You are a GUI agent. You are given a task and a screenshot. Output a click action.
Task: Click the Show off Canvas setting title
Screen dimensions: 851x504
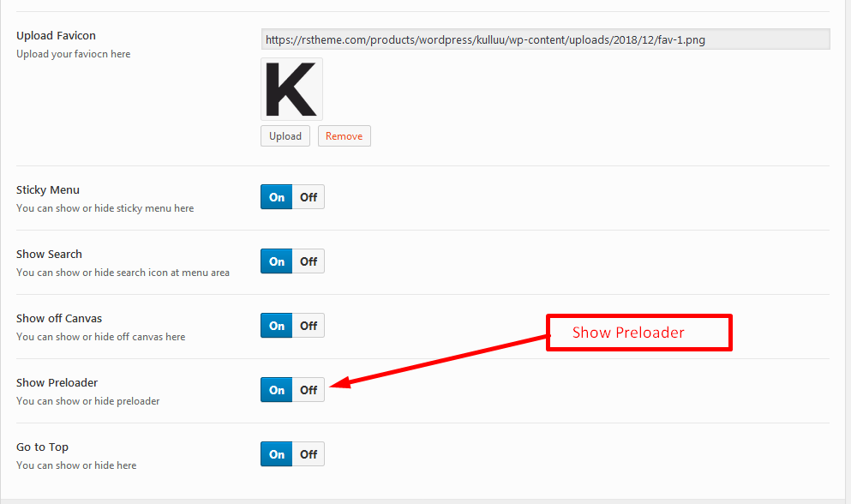59,319
